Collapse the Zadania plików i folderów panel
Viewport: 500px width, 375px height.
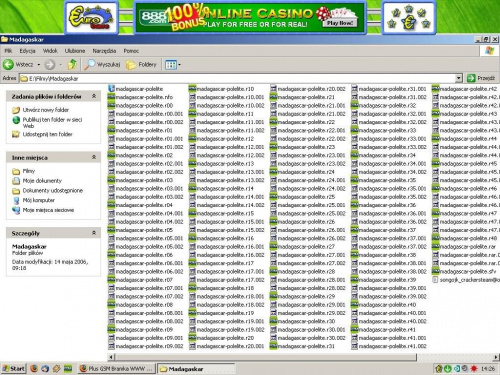tap(94, 96)
